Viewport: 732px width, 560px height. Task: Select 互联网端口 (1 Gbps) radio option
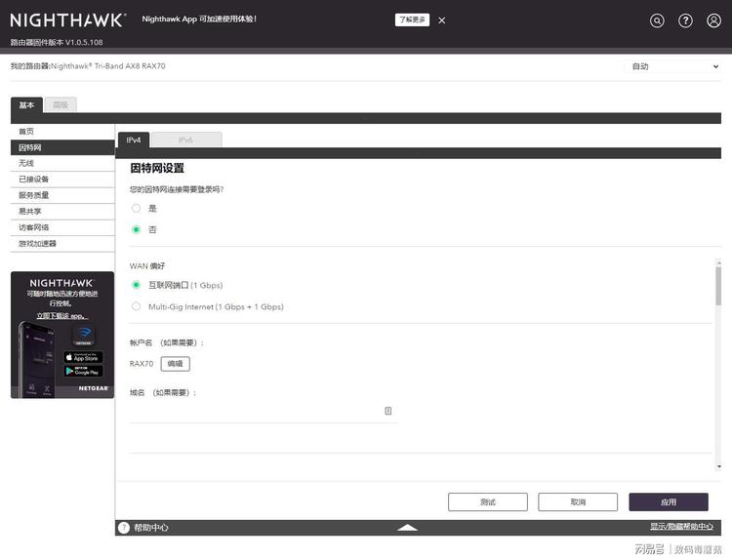[x=136, y=285]
